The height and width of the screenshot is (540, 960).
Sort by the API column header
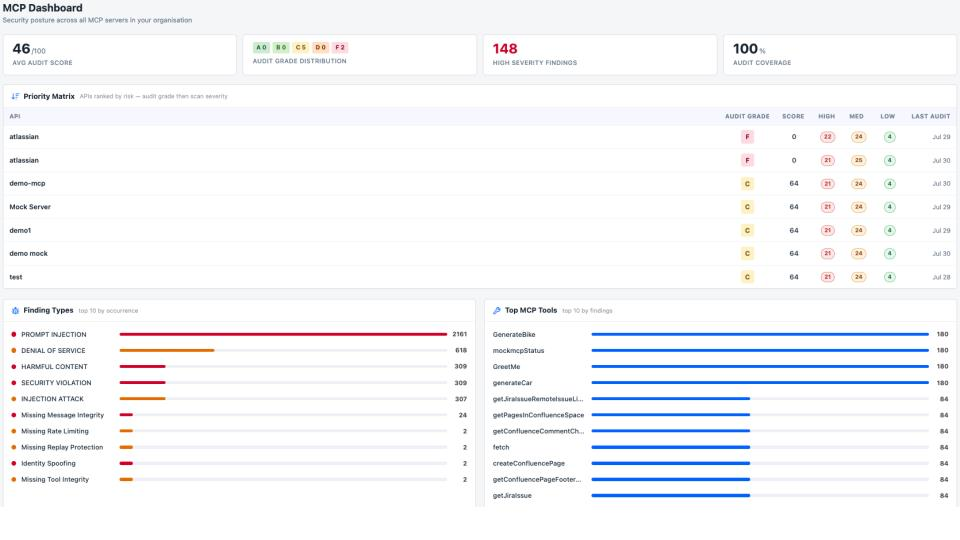15,116
